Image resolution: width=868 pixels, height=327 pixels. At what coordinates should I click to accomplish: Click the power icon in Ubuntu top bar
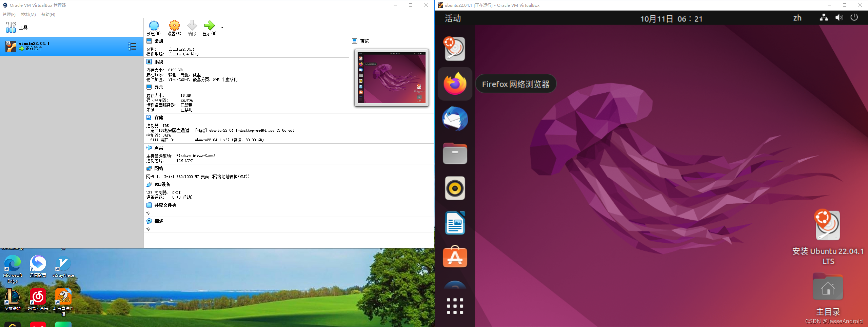point(854,17)
